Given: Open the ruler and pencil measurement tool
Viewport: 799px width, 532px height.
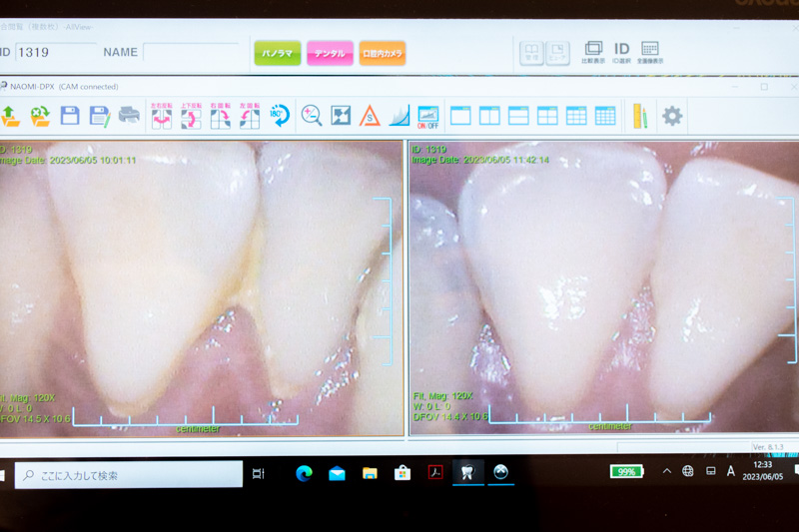Looking at the screenshot, I should [637, 116].
